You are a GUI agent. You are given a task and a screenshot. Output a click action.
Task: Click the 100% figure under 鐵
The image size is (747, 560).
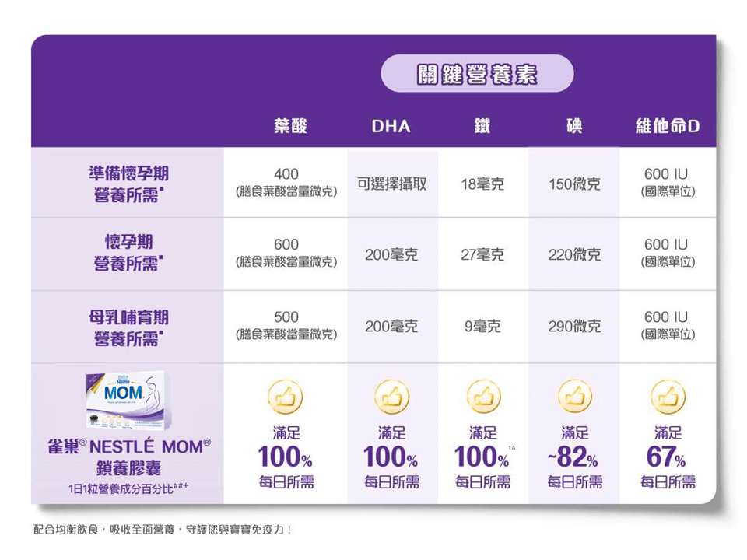click(x=482, y=457)
